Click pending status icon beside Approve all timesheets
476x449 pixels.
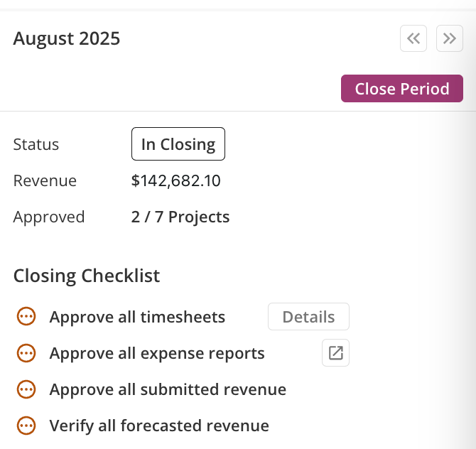point(26,316)
